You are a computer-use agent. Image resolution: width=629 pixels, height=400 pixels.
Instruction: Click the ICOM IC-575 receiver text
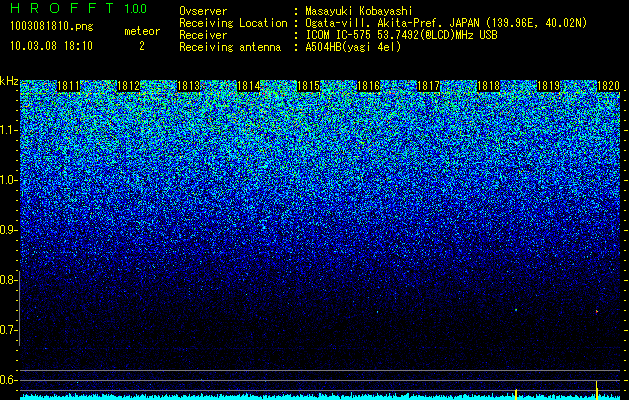click(x=401, y=35)
